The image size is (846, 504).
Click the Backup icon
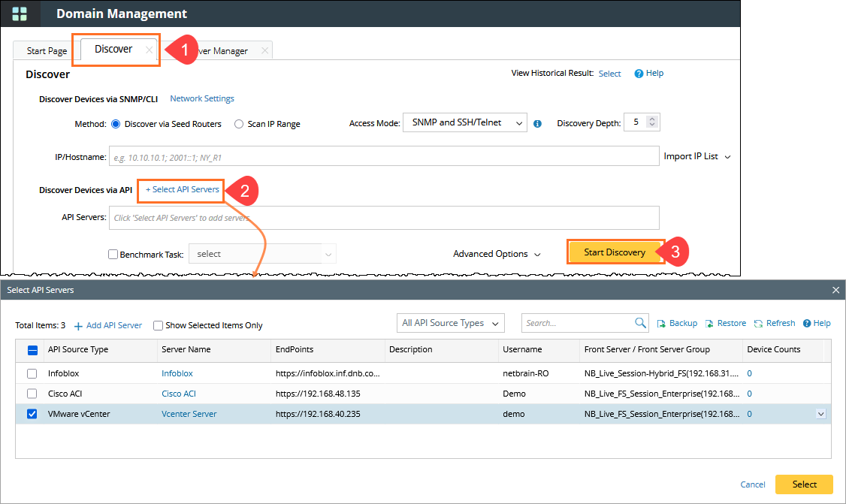click(x=661, y=324)
